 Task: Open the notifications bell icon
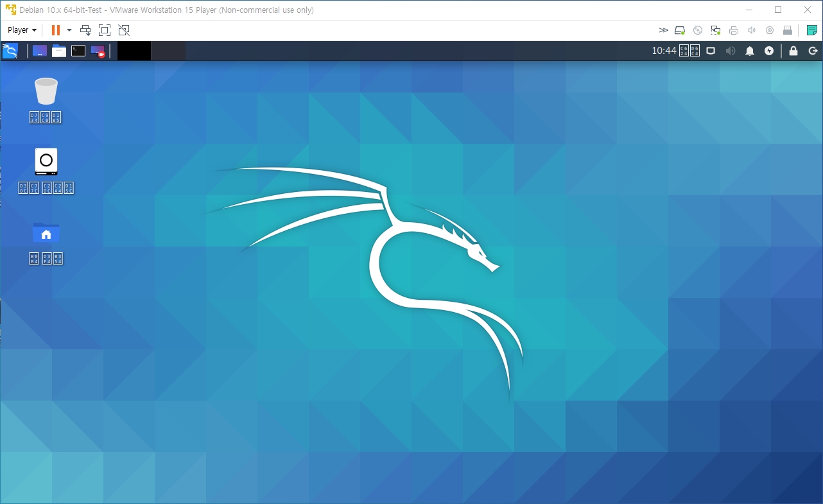tap(749, 51)
